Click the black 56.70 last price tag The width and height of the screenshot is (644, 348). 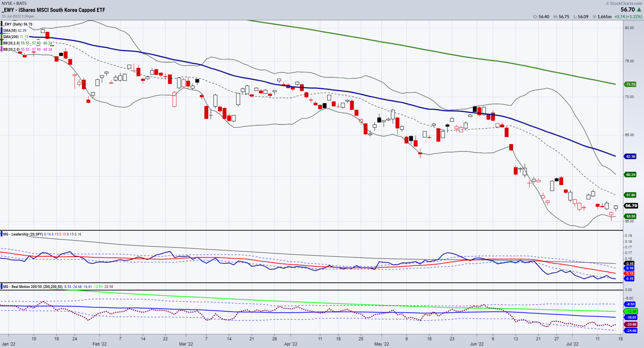pyautogui.click(x=631, y=206)
